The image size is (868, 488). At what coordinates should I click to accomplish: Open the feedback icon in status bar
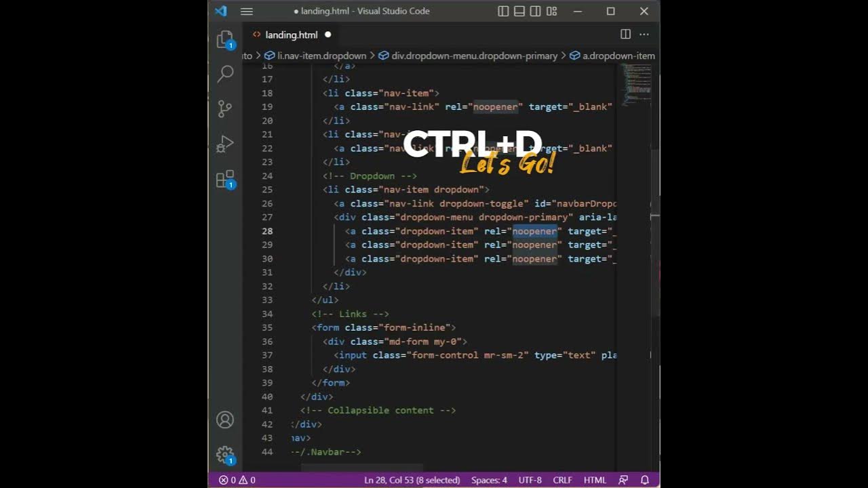click(x=623, y=480)
